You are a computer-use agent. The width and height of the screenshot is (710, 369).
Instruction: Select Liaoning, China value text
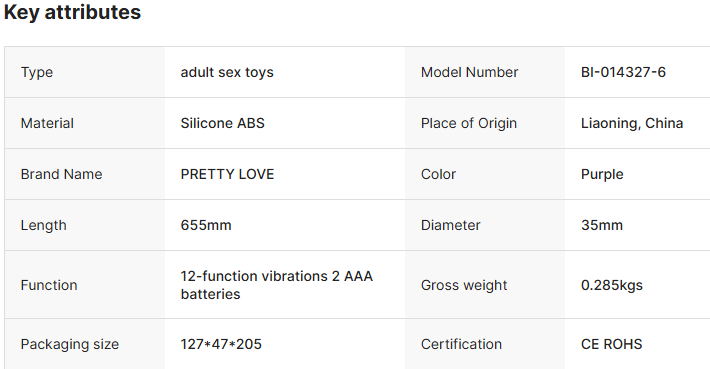point(632,123)
